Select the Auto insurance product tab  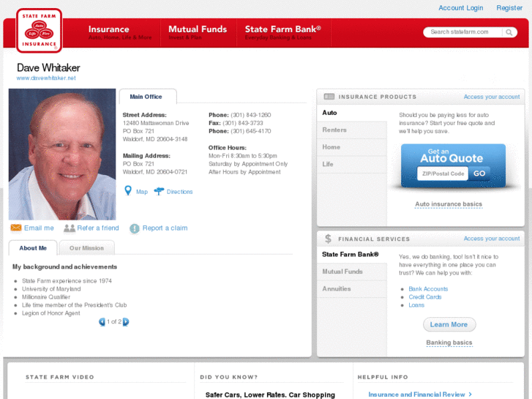pyautogui.click(x=352, y=113)
